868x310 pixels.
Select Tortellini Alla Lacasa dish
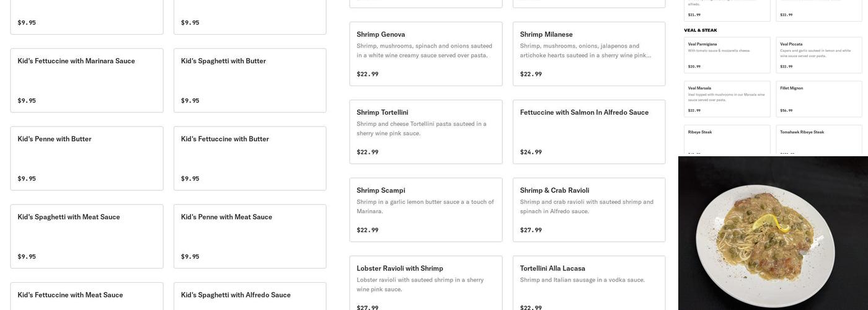click(x=589, y=283)
